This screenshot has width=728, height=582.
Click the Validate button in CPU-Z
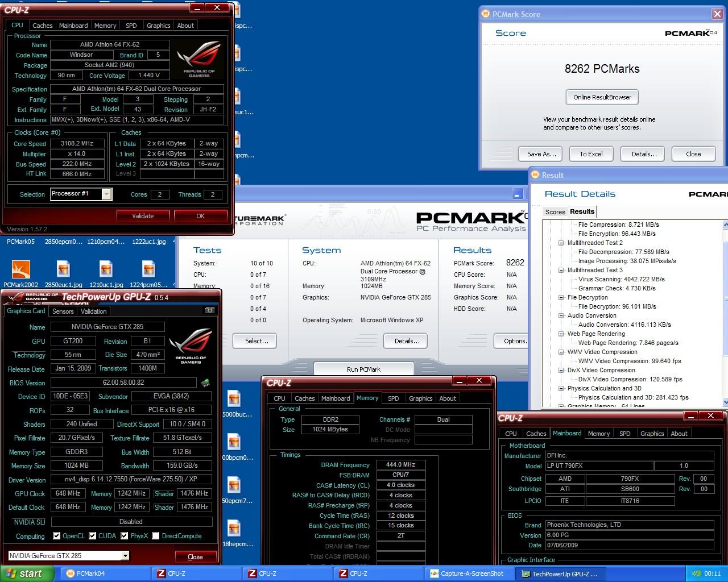[x=143, y=216]
